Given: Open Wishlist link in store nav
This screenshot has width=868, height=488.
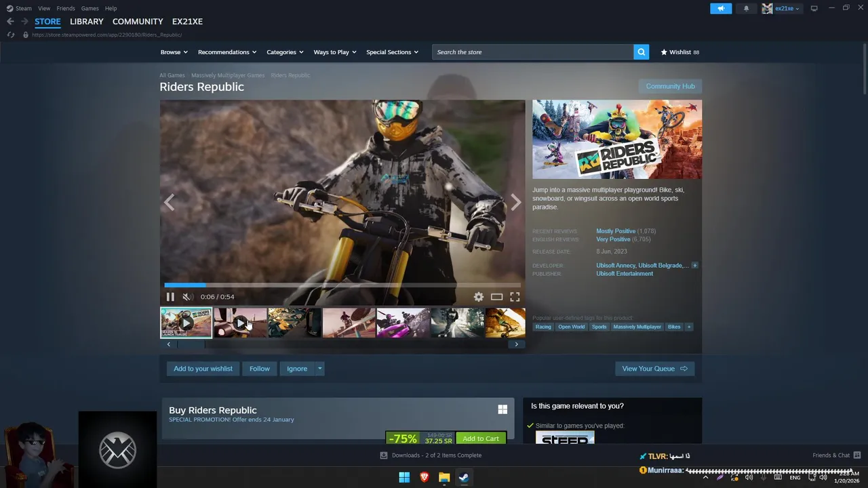Looking at the screenshot, I should point(679,52).
